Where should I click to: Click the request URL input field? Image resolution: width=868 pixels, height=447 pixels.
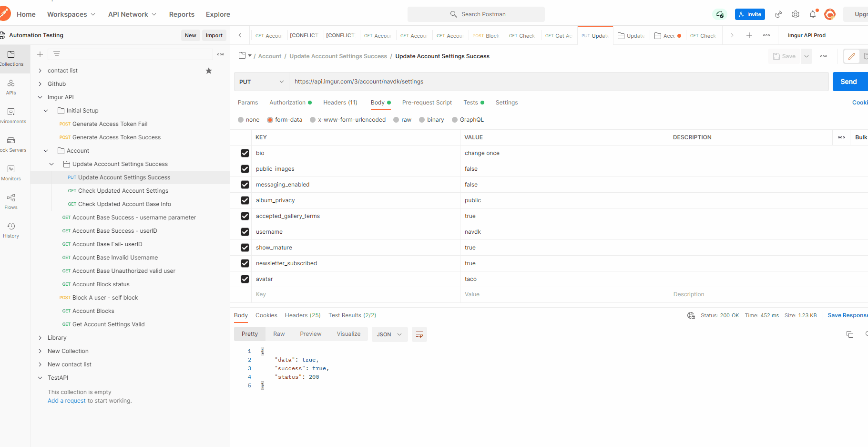point(559,82)
